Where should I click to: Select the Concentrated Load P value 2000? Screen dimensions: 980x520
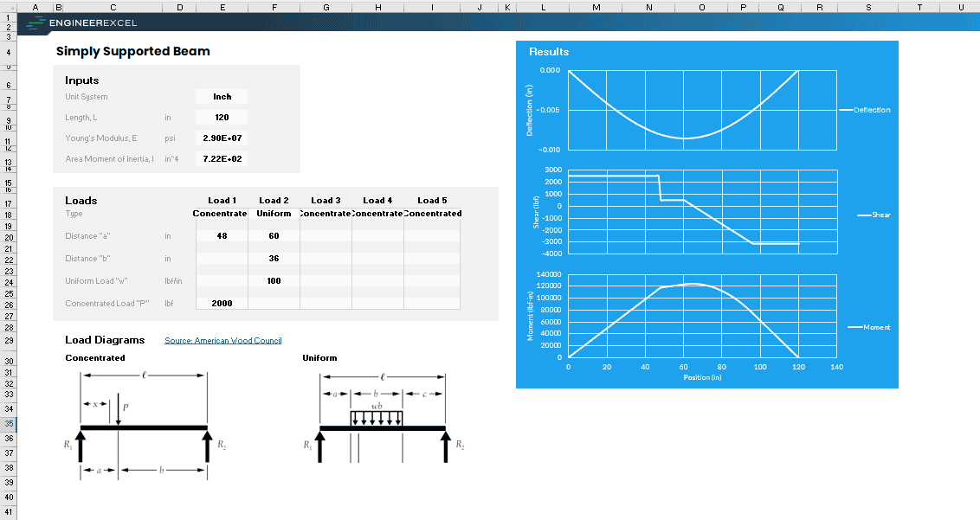click(222, 304)
